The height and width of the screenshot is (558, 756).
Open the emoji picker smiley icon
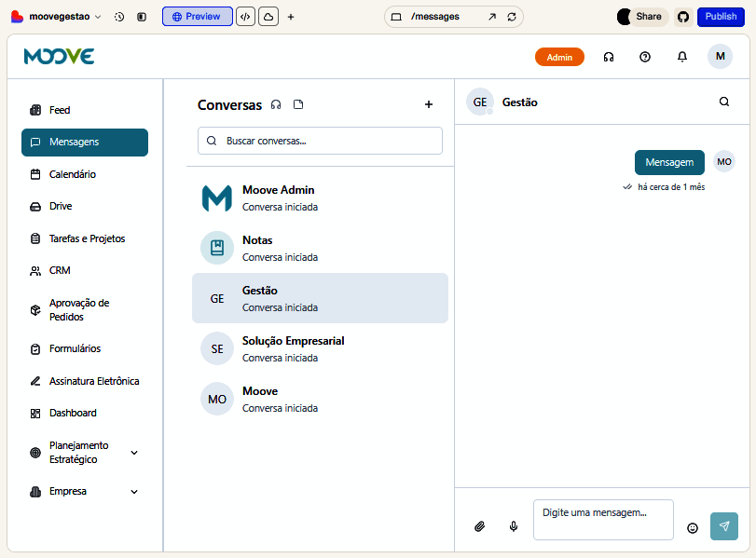coord(693,527)
